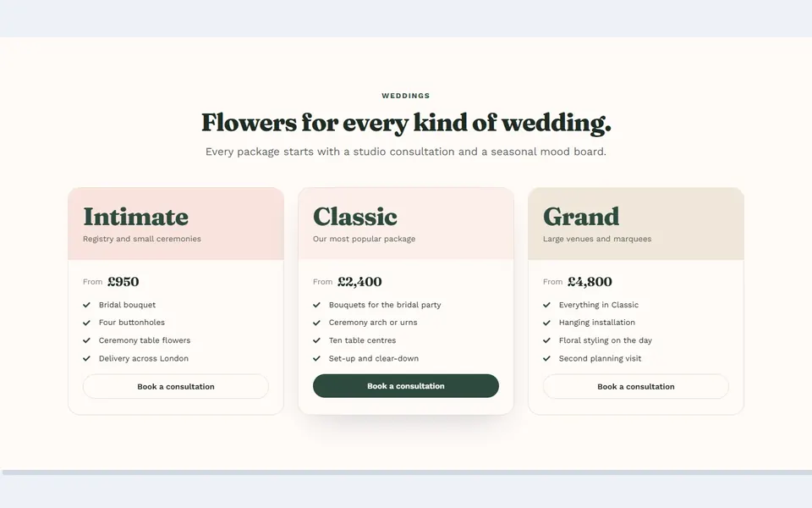
Task: Click the 'Flowers for every kind of wedding.' heading
Action: pos(406,123)
